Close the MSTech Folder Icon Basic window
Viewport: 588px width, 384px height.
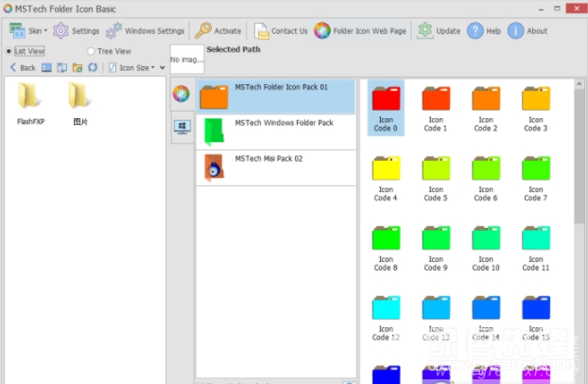[x=577, y=9]
